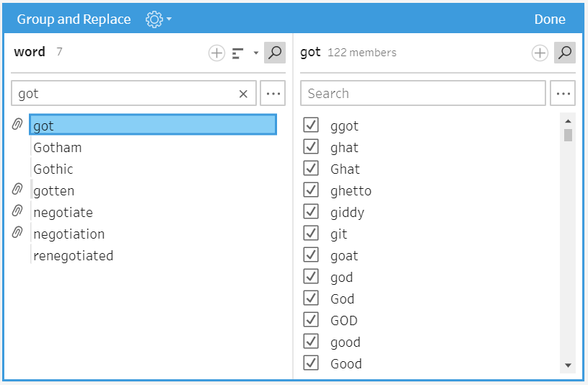Viewport: 588px width, 385px height.
Task: Toggle the search magnifier in word pane
Action: click(274, 53)
